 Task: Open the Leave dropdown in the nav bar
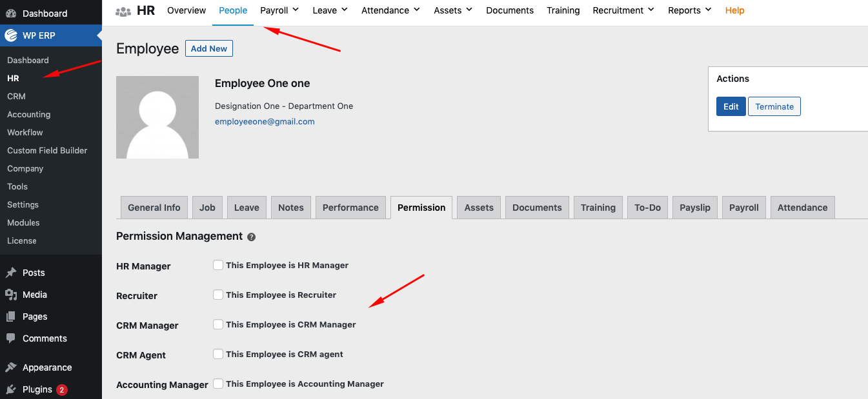(329, 10)
